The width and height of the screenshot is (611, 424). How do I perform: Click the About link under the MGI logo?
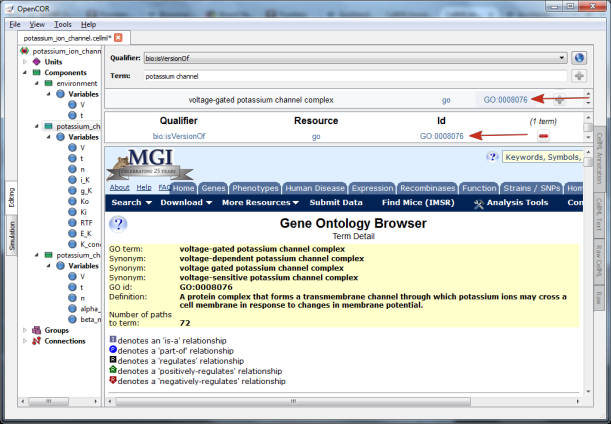119,187
